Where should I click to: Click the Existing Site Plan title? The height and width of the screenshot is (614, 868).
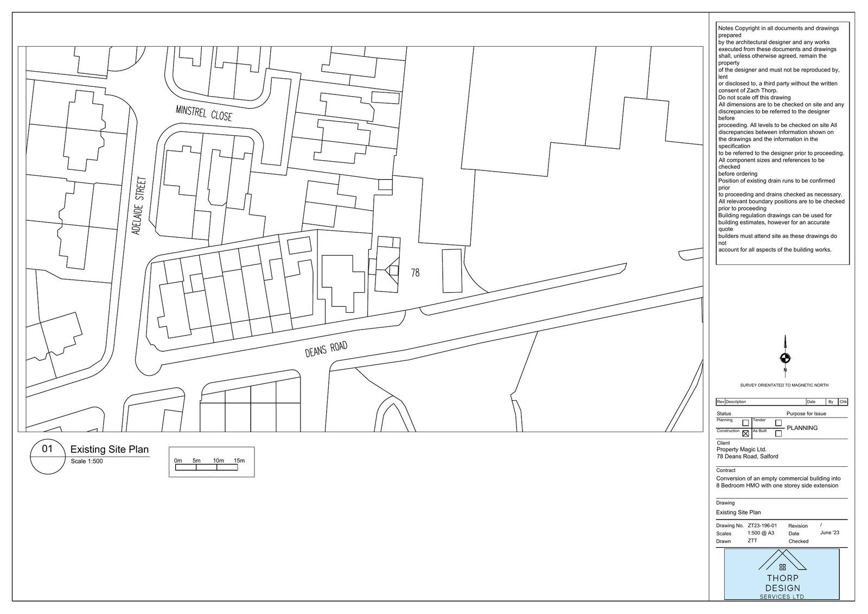coord(109,450)
